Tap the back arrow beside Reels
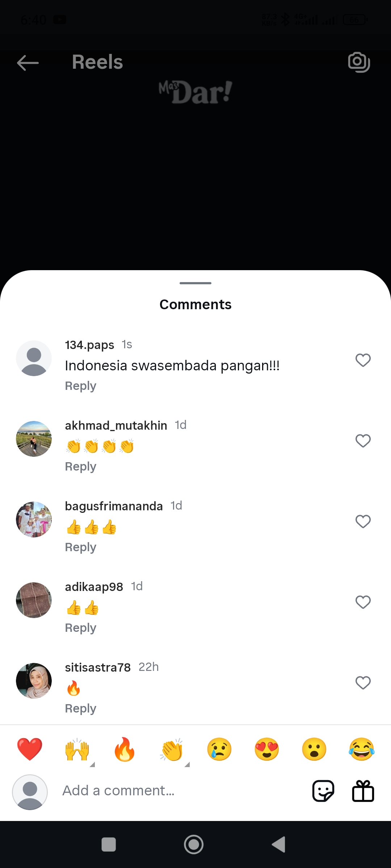Viewport: 391px width, 868px height. [x=28, y=63]
